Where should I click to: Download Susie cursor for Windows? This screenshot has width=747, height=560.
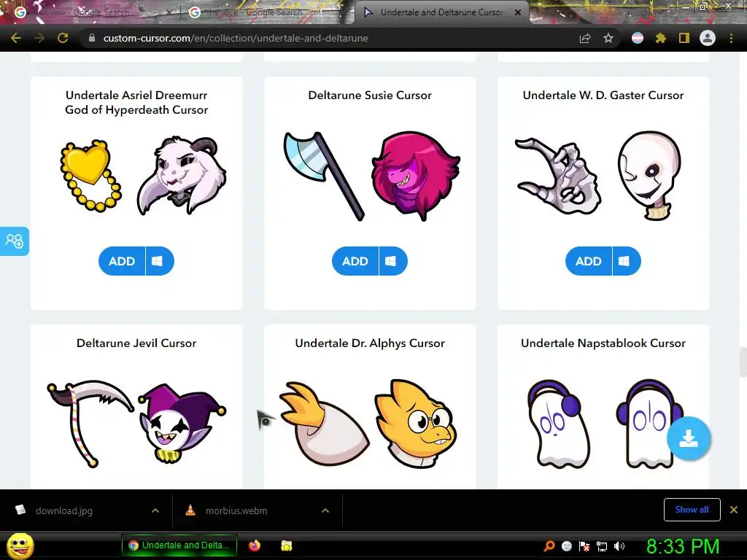click(393, 261)
